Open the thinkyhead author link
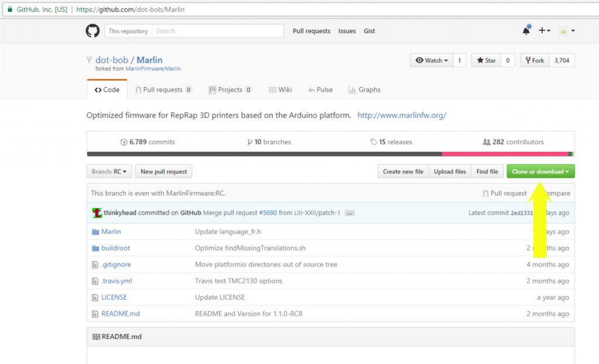This screenshot has width=599, height=364. coord(119,213)
